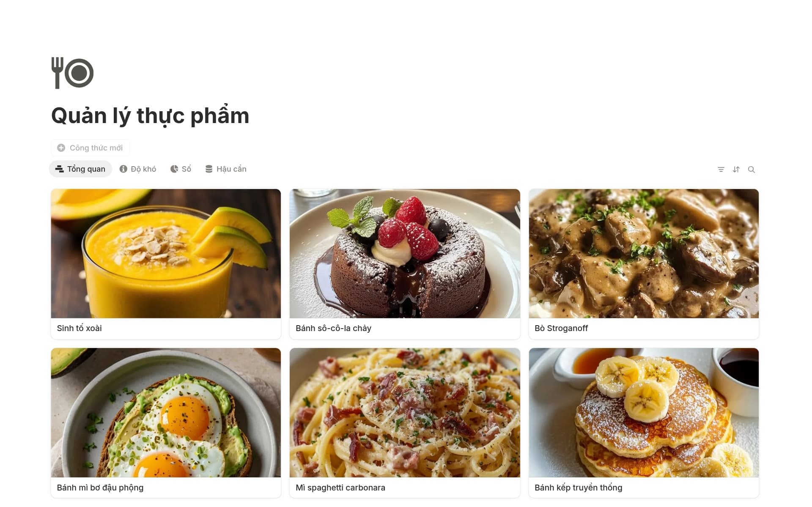812x507 pixels.
Task: Open the Bánh sô-cô-la chảy cake photo
Action: [x=405, y=253]
